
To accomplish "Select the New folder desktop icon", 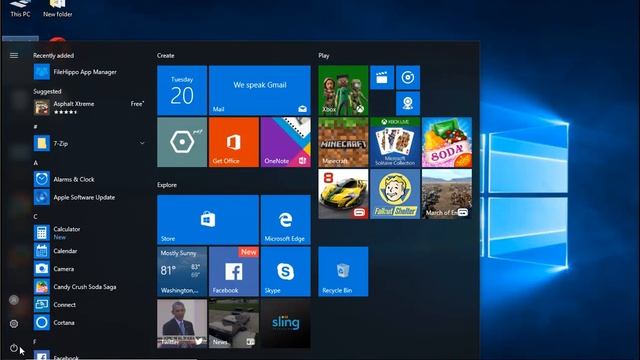I will pyautogui.click(x=58, y=9).
